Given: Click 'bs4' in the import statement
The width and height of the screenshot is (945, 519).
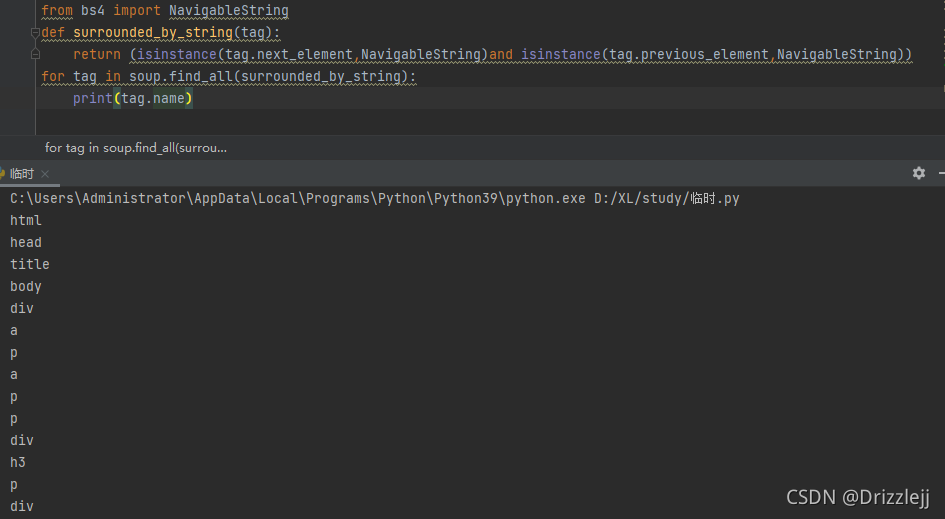Looking at the screenshot, I should click(x=93, y=11).
